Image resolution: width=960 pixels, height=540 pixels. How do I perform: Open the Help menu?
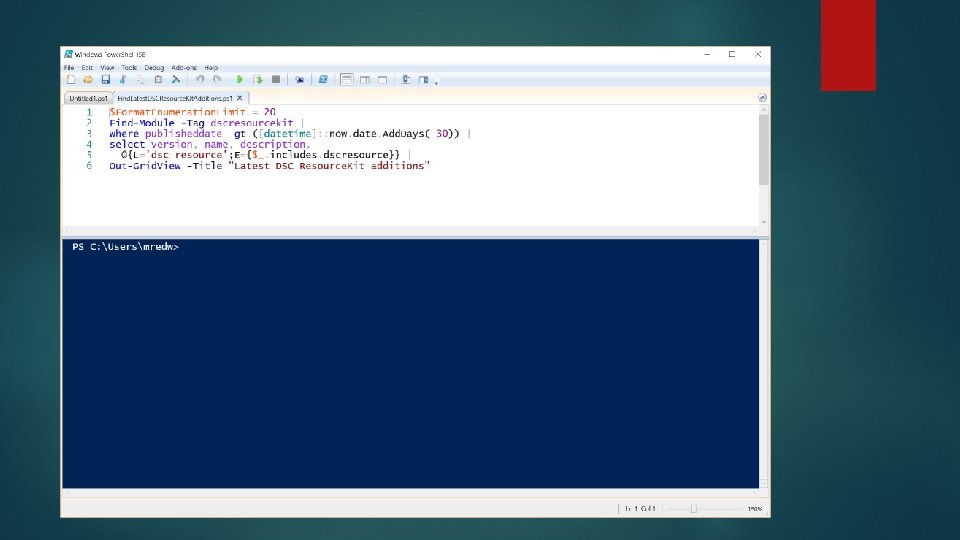coord(211,68)
